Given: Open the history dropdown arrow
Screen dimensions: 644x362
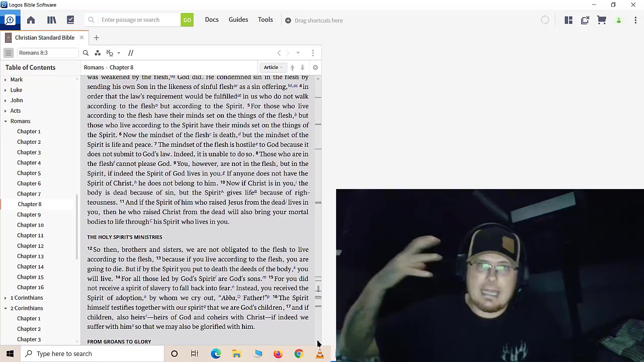Looking at the screenshot, I should tap(298, 53).
